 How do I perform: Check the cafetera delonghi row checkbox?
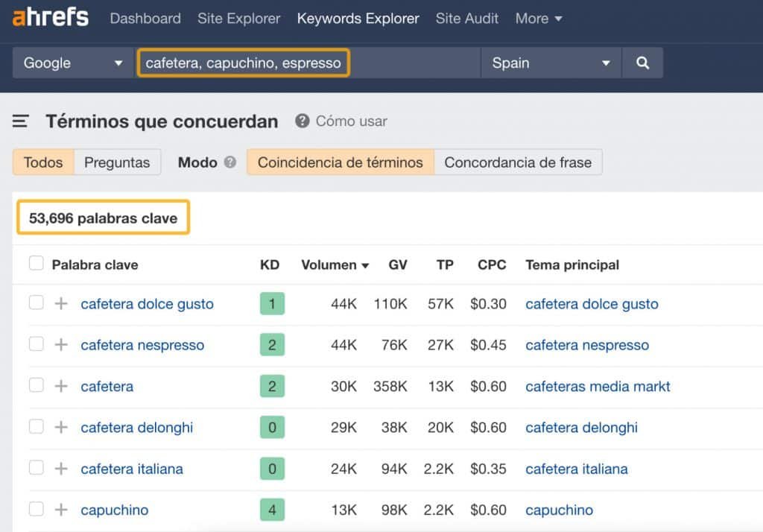pos(36,426)
